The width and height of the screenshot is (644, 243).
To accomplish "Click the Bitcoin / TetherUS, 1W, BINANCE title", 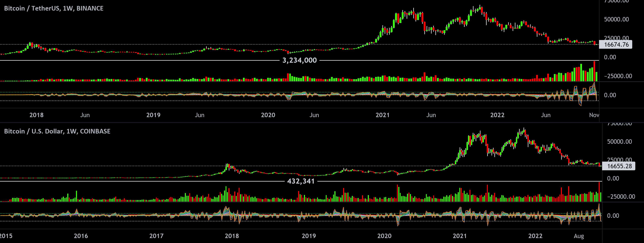I will (x=54, y=9).
